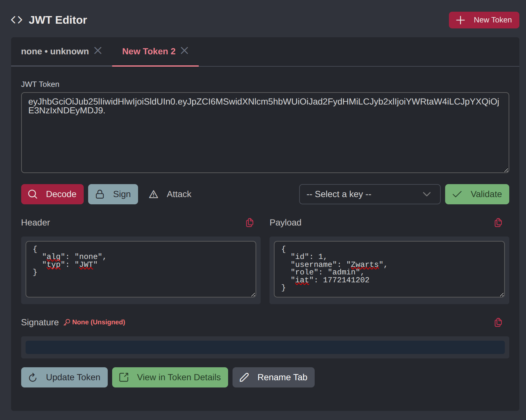This screenshot has width=526, height=420.
Task: Click Update Token button
Action: pos(64,377)
